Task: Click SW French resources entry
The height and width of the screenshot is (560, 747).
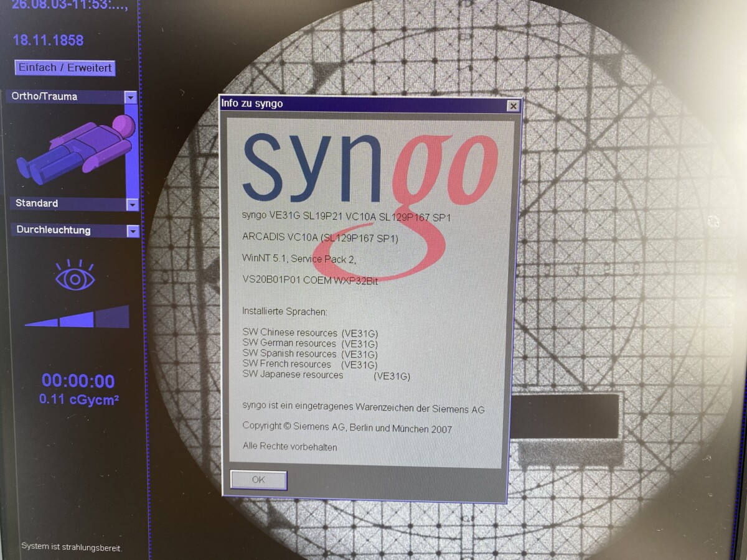Action: [310, 364]
